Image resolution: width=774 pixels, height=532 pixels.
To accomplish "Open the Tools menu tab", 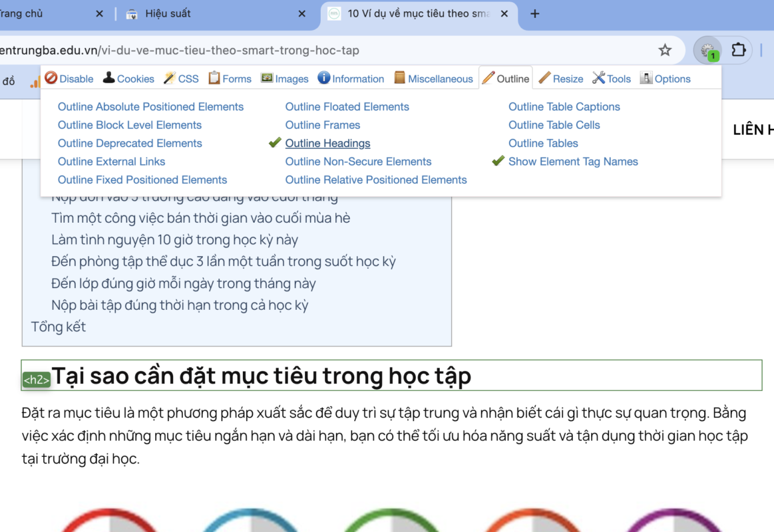I will [x=611, y=78].
